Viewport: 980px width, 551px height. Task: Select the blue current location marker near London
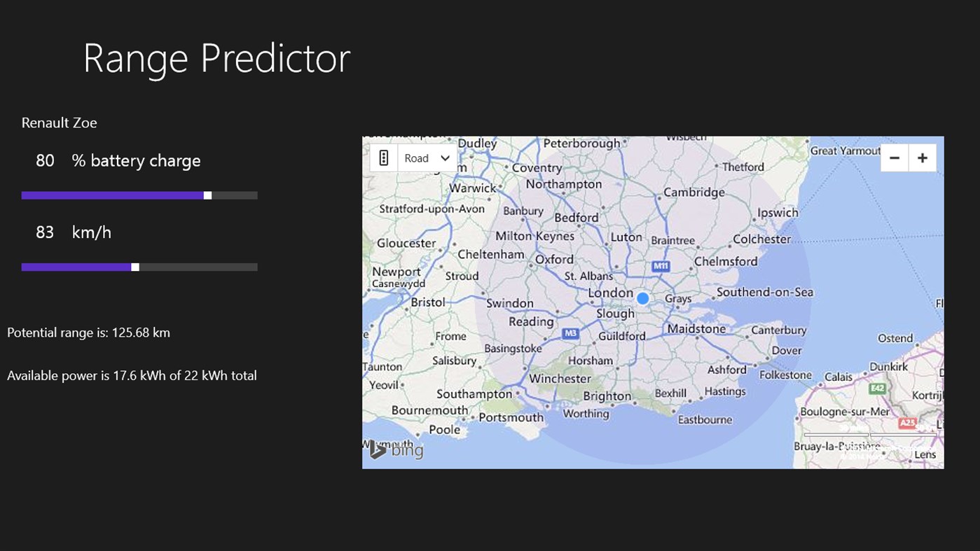coord(642,298)
